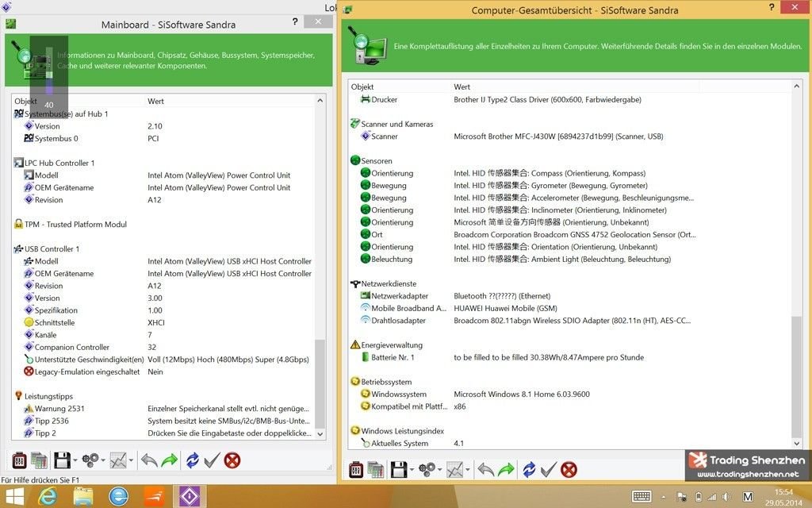Image resolution: width=812 pixels, height=508 pixels.
Task: Click Computer-Gesamtübersicht scrollbar down arrow
Action: click(x=796, y=443)
